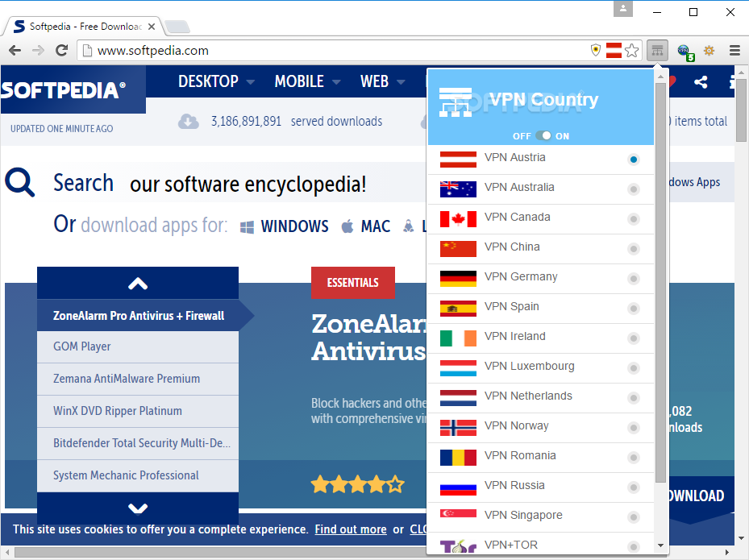Open the DESKTOP dropdown menu
Viewport: 749px width, 560px height.
coord(216,81)
